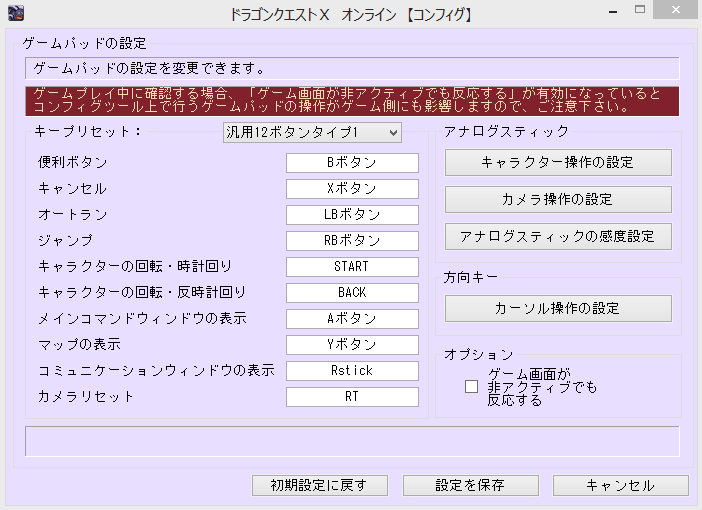Select the キャンセル field showing Xボタン

tap(352, 189)
